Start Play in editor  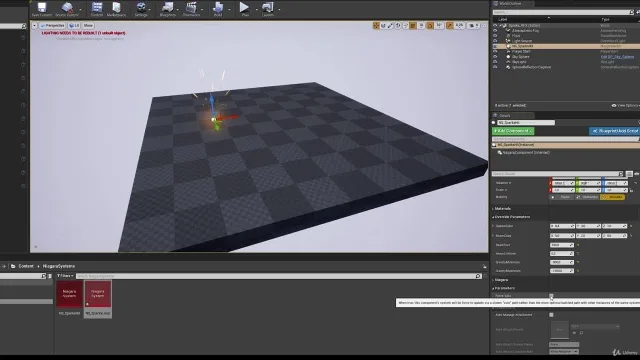coord(244,9)
